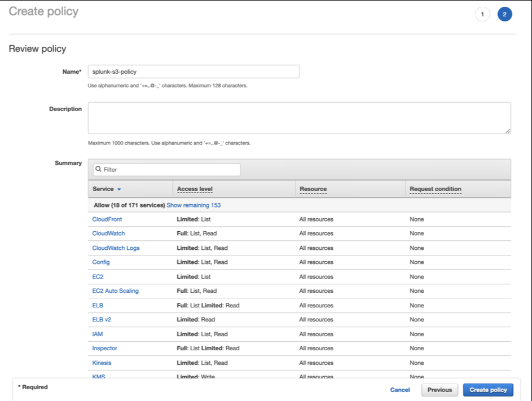Open the ELB v2 service link
Viewport: 532px width, 401px height.
[x=102, y=320]
